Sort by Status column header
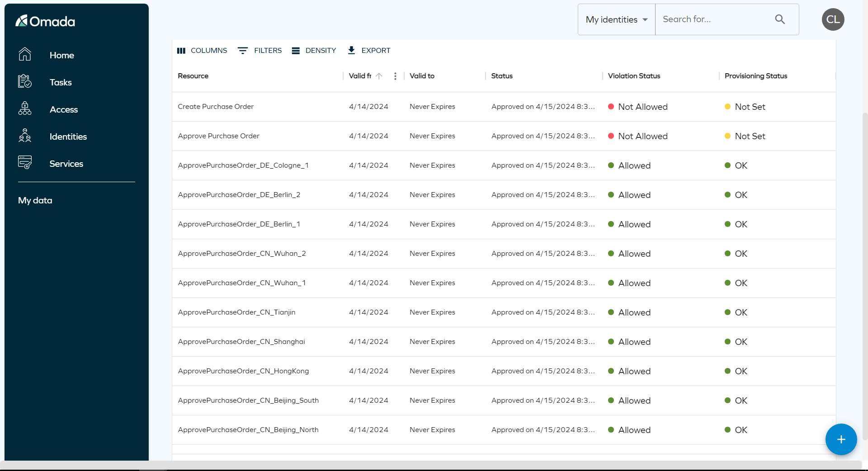This screenshot has height=471, width=868. [x=502, y=76]
